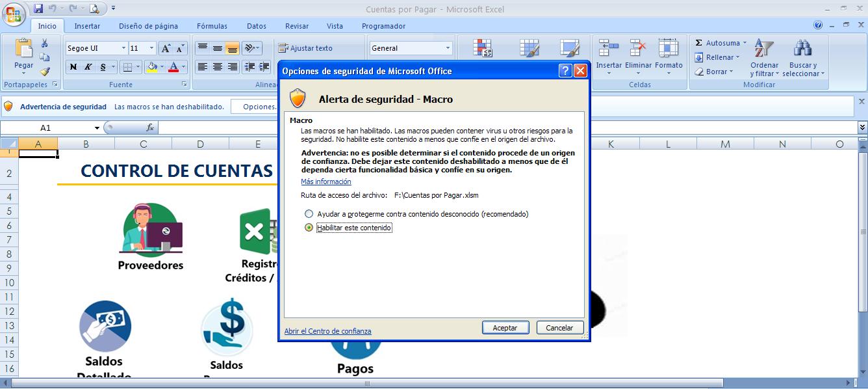Open cell styles icon

(570, 48)
